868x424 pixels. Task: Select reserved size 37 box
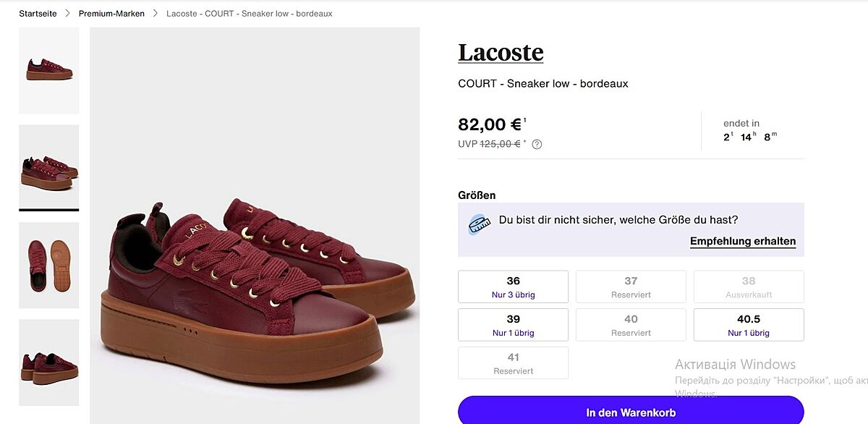pyautogui.click(x=631, y=287)
